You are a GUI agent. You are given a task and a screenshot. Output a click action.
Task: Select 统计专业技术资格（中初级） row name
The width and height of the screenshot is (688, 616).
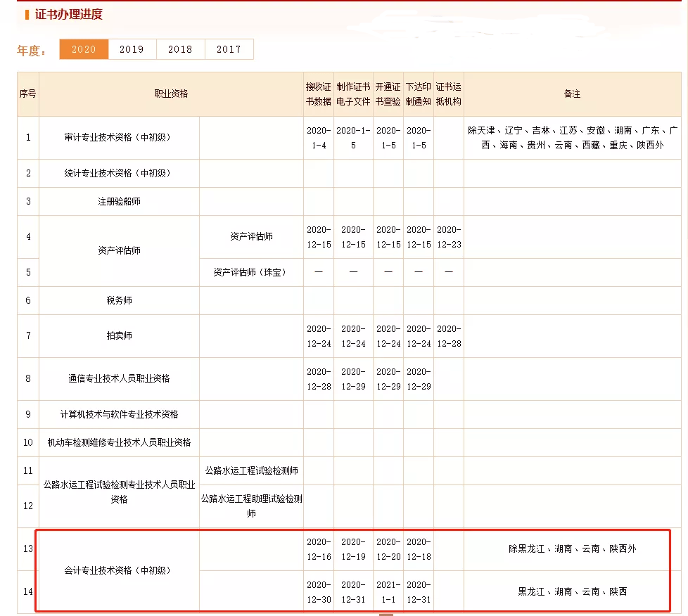coord(119,173)
